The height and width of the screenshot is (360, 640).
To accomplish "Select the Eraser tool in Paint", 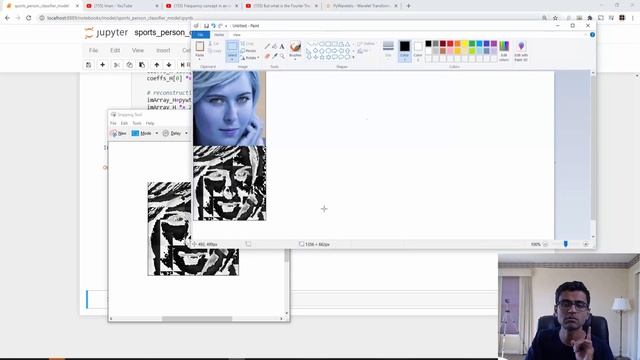I will pyautogui.click(x=267, y=56).
